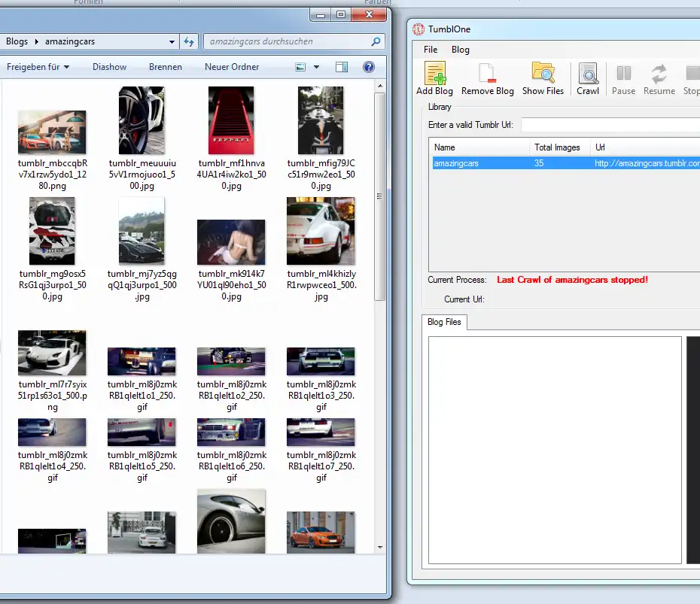This screenshot has width=700, height=604.
Task: Open the Blog menu in TumblOne
Action: pyautogui.click(x=461, y=50)
